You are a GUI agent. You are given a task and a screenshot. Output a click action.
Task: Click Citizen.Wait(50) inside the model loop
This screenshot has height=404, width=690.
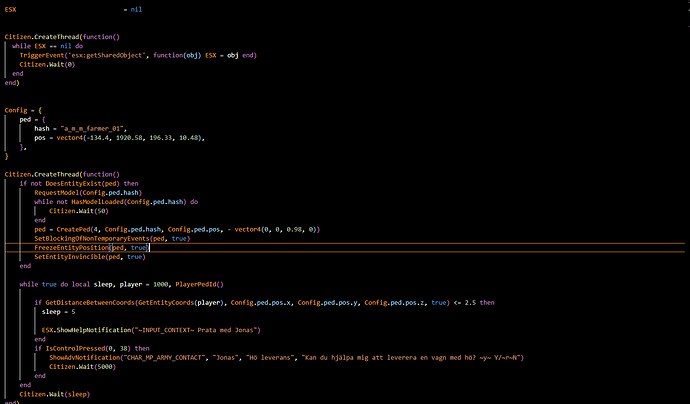(75, 211)
